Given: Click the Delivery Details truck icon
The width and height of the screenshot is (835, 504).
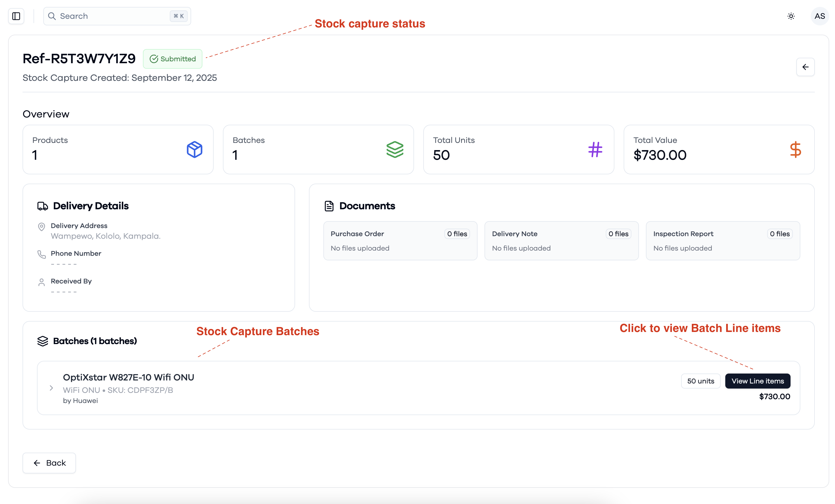Looking at the screenshot, I should tap(42, 206).
